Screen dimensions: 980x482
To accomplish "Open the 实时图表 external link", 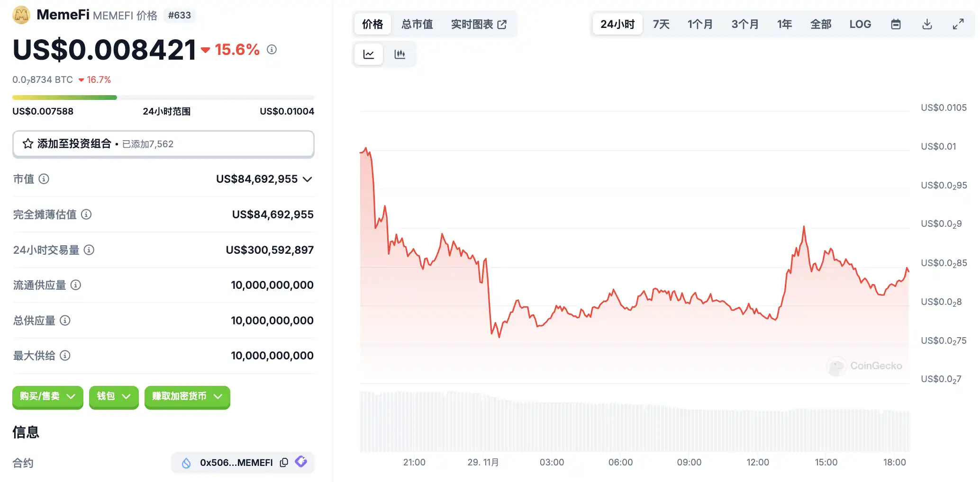I will (479, 24).
